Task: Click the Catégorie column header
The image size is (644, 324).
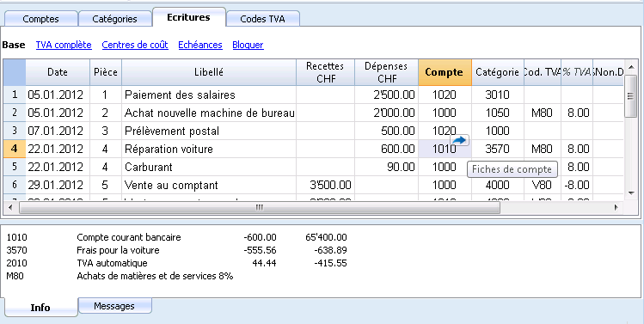Action: (x=497, y=72)
